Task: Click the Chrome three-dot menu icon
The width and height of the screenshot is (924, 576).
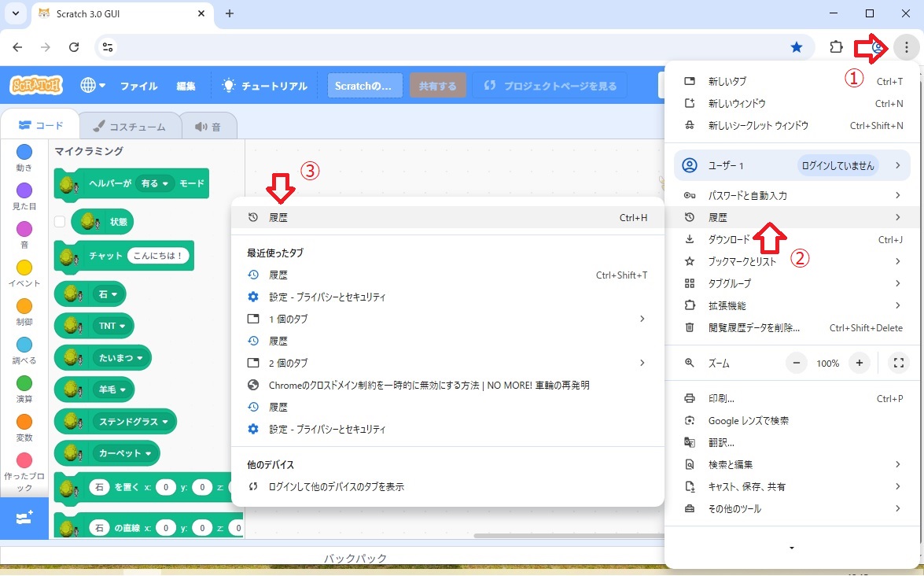Action: (x=906, y=47)
